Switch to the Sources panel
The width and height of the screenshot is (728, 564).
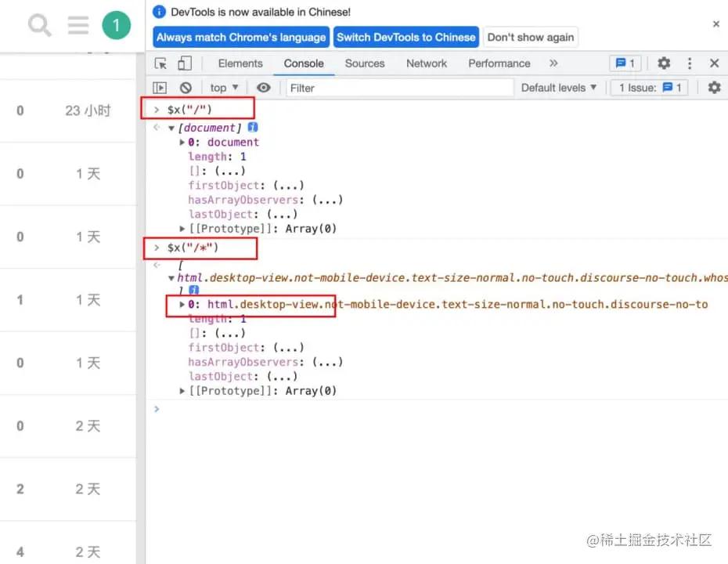[x=364, y=63]
